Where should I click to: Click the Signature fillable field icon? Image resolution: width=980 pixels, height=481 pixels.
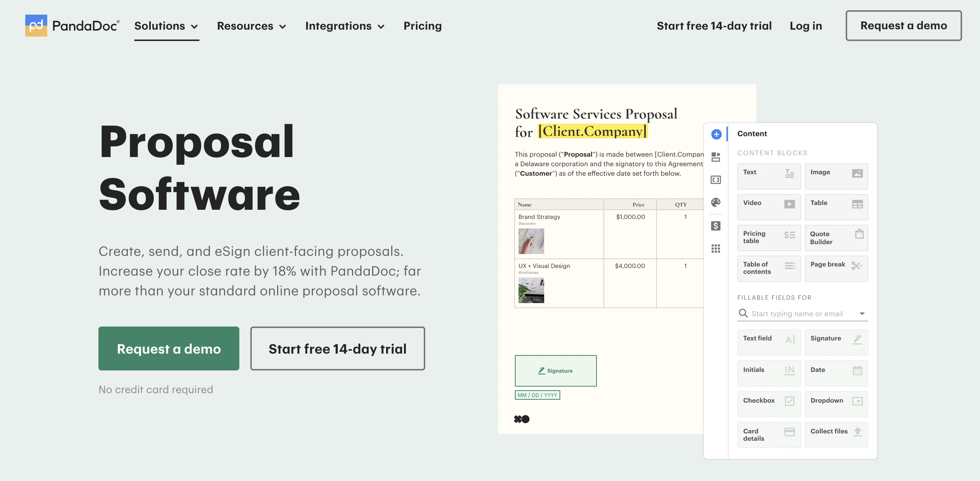tap(858, 338)
